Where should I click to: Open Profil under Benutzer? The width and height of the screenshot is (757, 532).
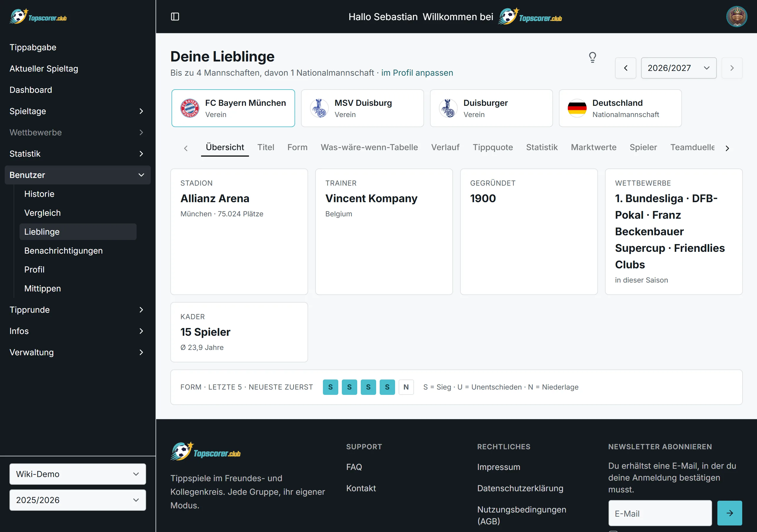[x=78, y=270]
